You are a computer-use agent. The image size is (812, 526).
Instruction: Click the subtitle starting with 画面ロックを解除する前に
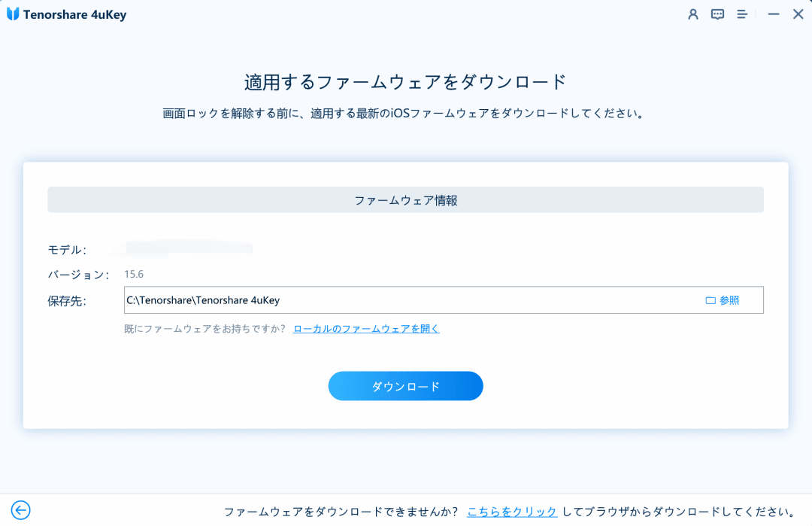tap(405, 113)
